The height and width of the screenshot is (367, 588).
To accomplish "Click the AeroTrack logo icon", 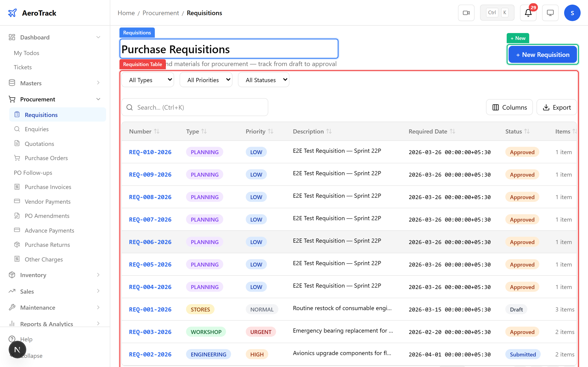I will (12, 13).
